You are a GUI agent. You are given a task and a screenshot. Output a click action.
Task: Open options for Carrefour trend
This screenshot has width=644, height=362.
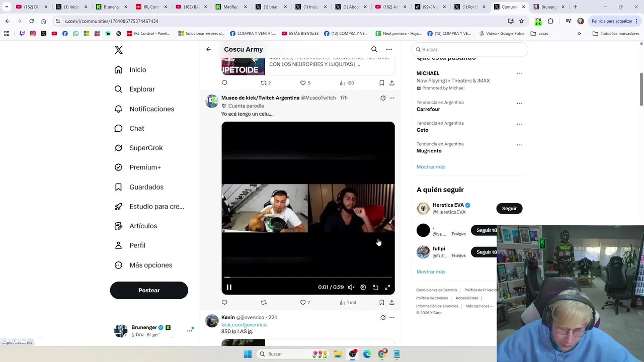coord(519,103)
